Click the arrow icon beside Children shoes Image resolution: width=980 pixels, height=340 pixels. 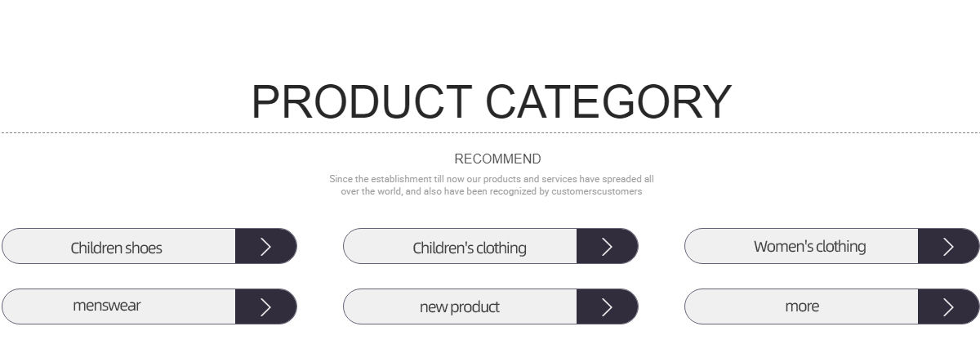click(265, 247)
